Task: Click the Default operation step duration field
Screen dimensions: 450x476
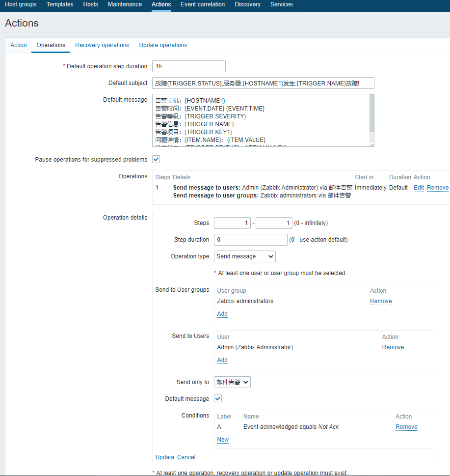Action: (188, 66)
